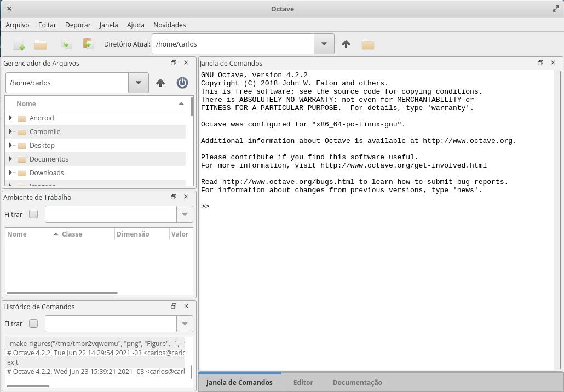The image size is (564, 392).
Task: Sort workspace by Valor column
Action: (181, 234)
